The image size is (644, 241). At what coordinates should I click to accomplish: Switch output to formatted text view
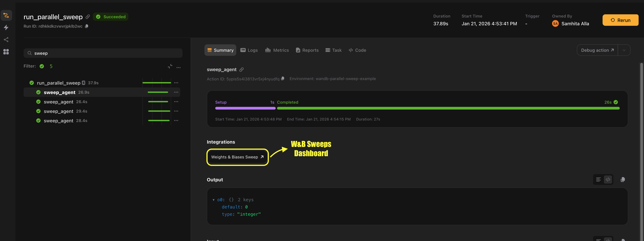598,180
